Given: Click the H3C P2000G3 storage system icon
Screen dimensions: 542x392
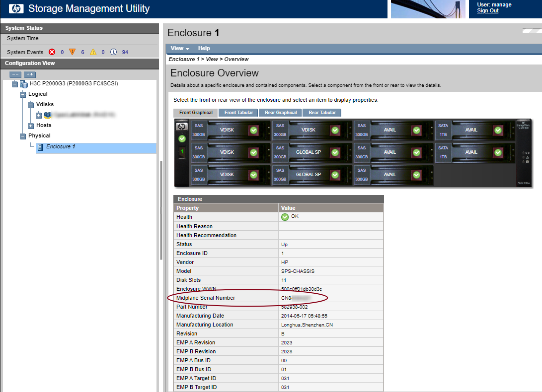Looking at the screenshot, I should pyautogui.click(x=23, y=84).
